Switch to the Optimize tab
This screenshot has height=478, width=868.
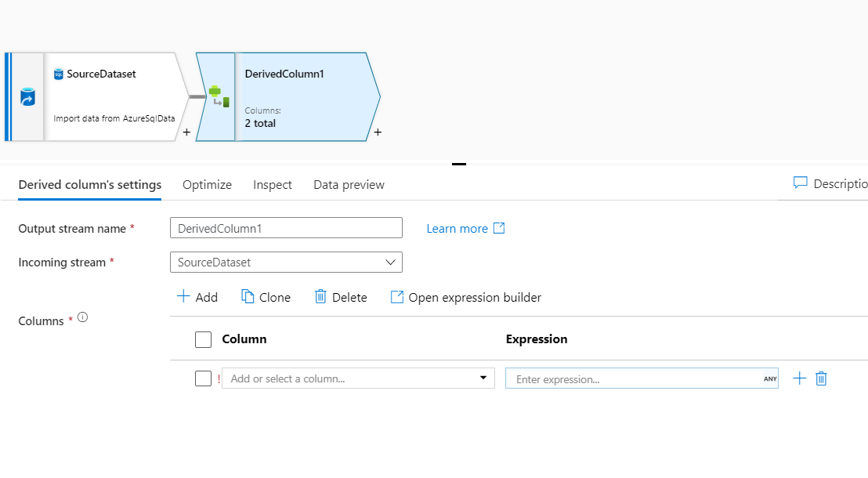(x=207, y=185)
